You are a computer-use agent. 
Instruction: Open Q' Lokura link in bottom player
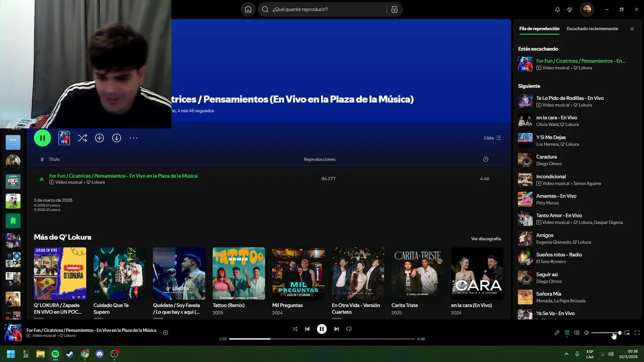67,335
